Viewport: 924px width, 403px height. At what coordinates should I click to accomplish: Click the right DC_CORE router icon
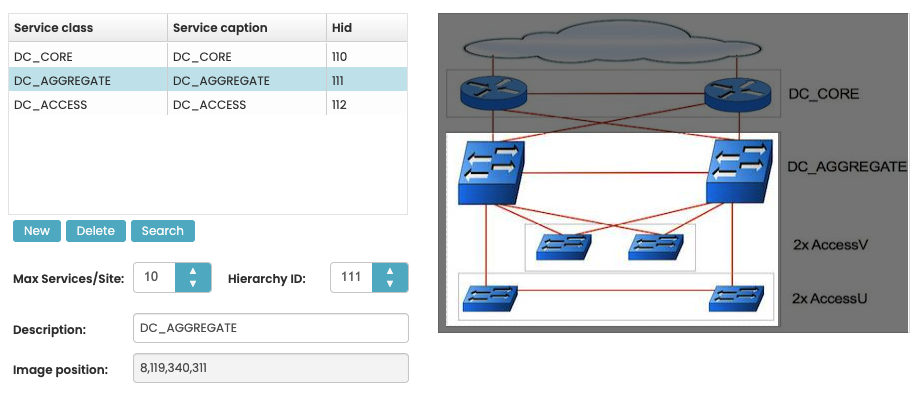737,93
